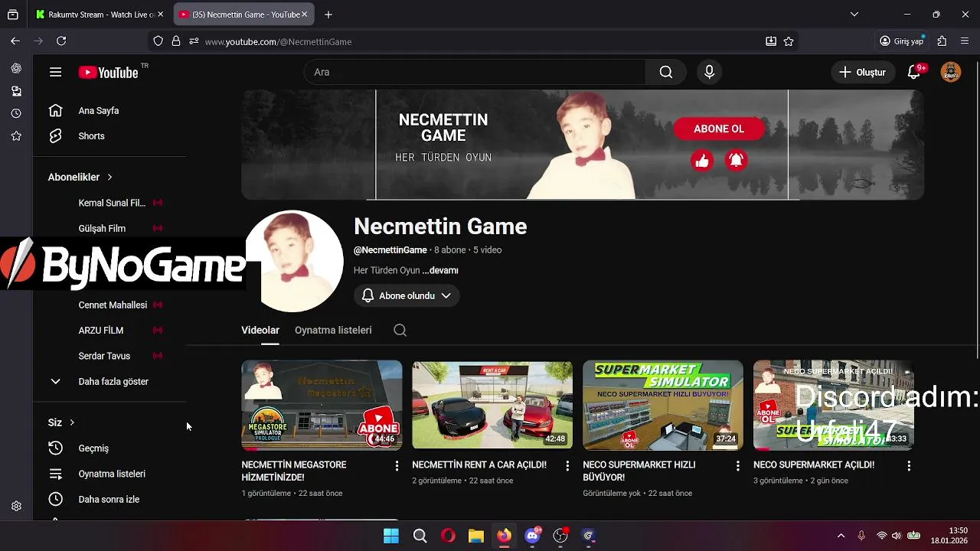The width and height of the screenshot is (980, 551).
Task: Reload the page in browser toolbar
Action: (61, 41)
